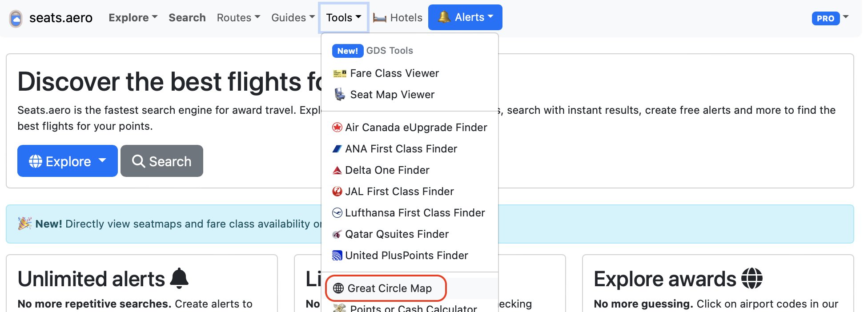This screenshot has height=312, width=868.
Task: Go to the Hotels page
Action: tap(398, 18)
